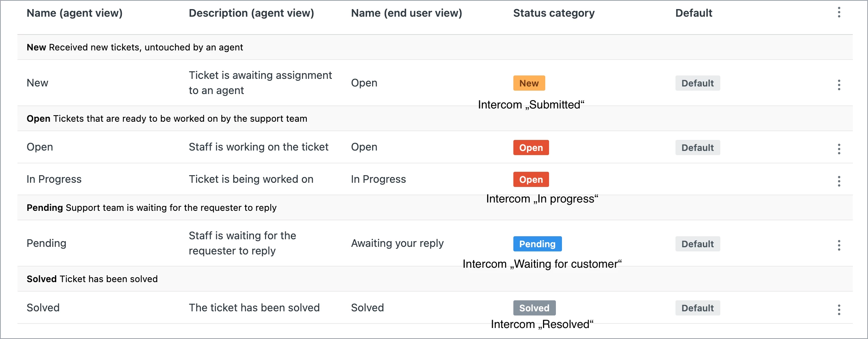Click the Solved category group header row
Viewport: 868px width, 339px height.
coord(435,279)
